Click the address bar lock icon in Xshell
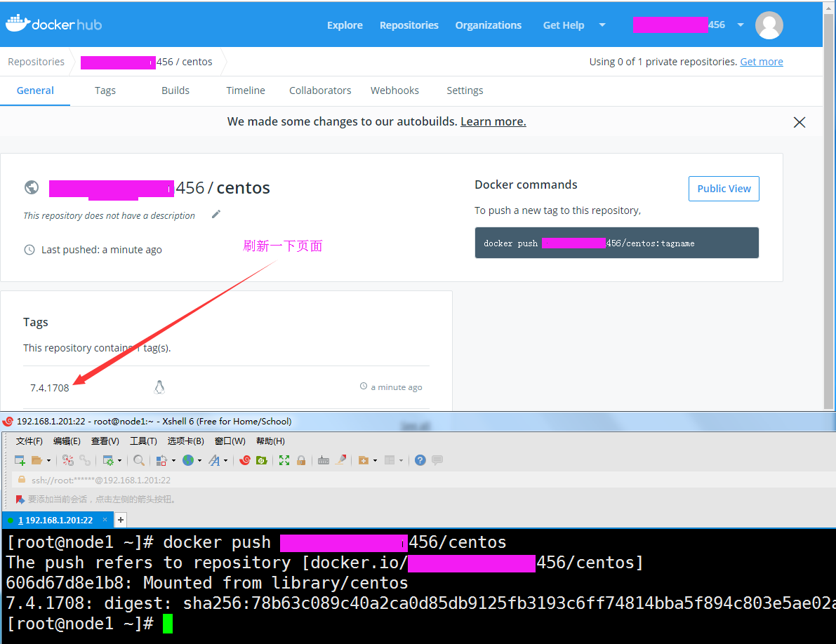The height and width of the screenshot is (644, 836). click(x=22, y=479)
